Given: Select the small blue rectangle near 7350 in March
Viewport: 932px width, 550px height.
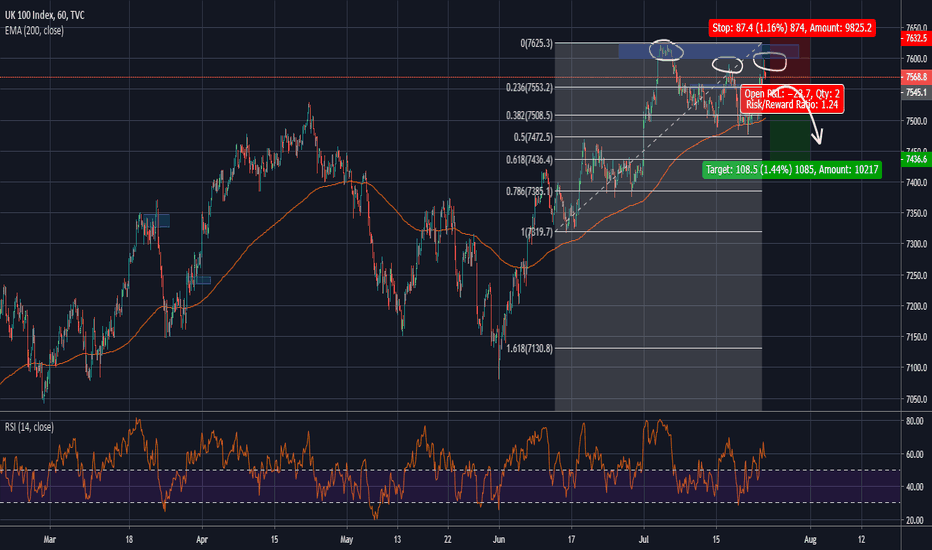Looking at the screenshot, I should (156, 221).
